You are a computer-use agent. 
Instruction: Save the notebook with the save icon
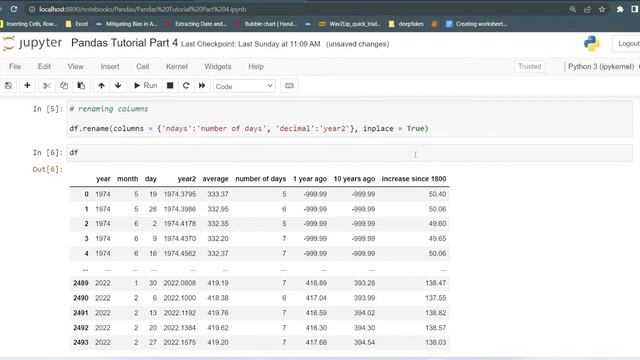8,86
